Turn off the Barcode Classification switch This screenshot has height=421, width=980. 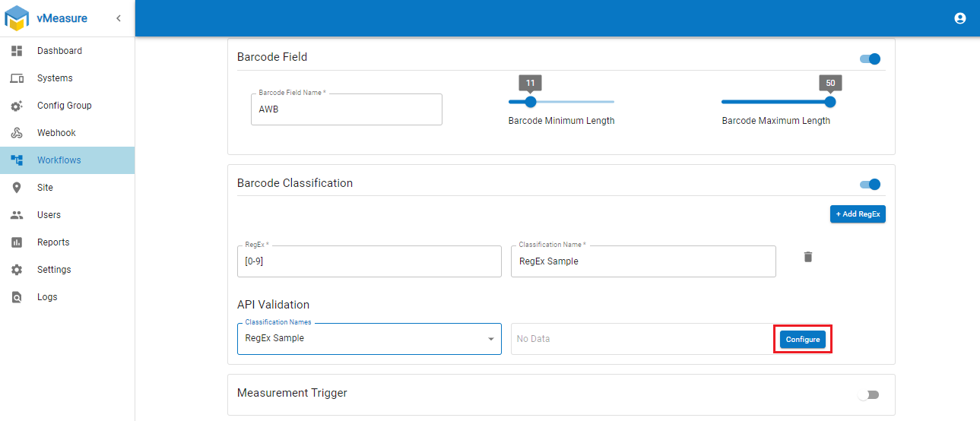coord(870,184)
